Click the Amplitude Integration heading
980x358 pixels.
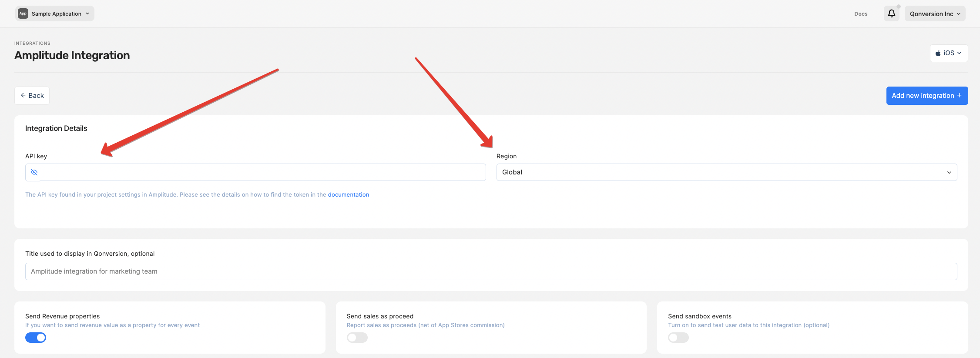72,55
